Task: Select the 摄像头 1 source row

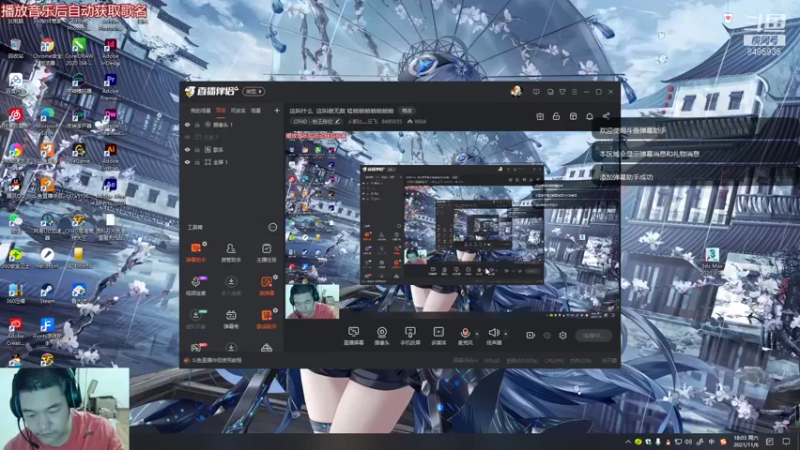Action: click(x=232, y=124)
